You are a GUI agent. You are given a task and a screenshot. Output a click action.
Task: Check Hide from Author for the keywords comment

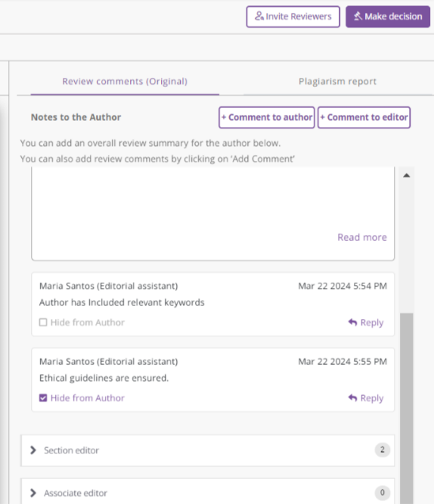[x=43, y=322]
